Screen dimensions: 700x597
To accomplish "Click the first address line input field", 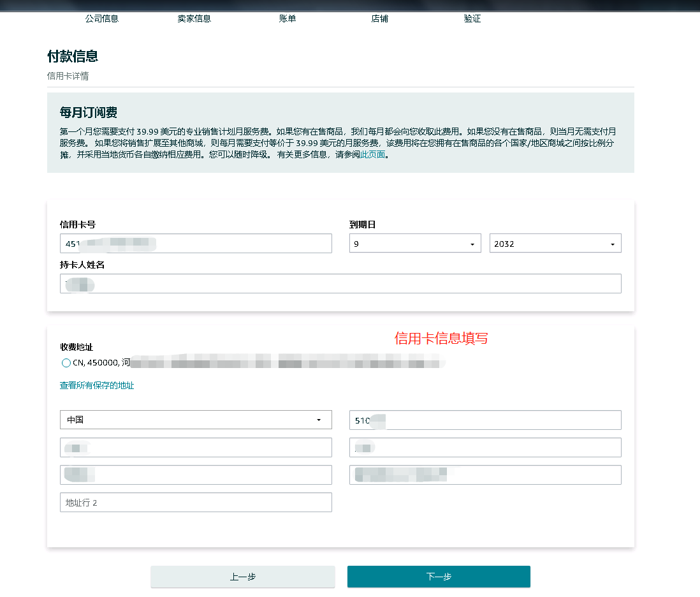I will (196, 475).
